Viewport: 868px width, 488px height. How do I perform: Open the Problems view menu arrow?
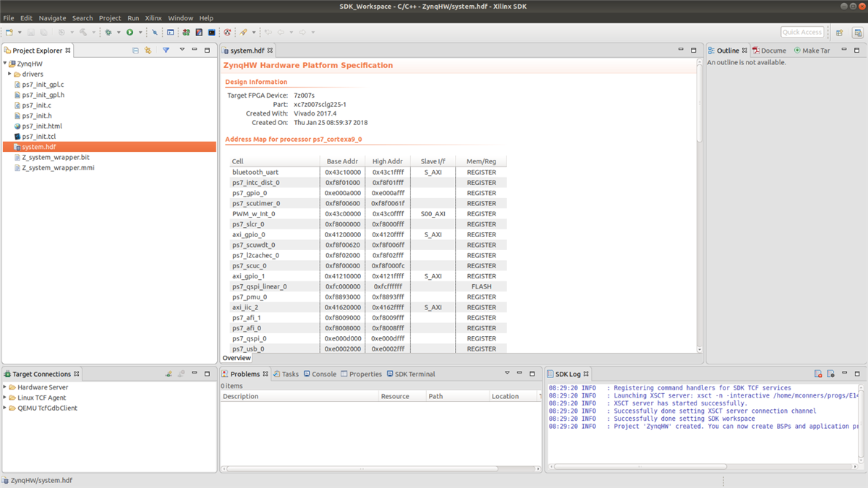pos(507,373)
